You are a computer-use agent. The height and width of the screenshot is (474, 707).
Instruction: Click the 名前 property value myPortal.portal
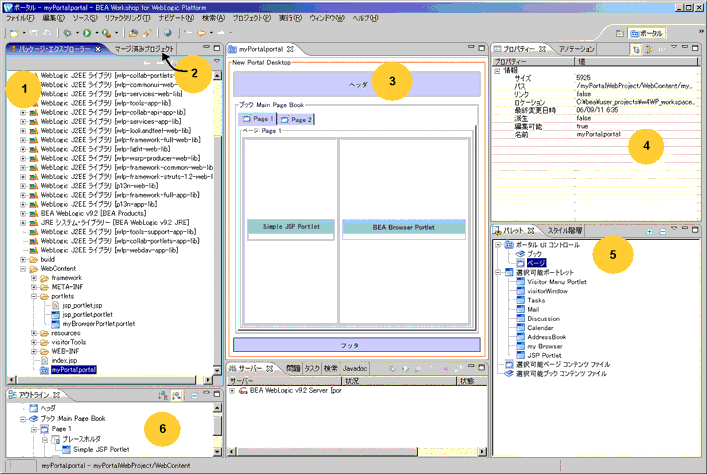(x=598, y=134)
